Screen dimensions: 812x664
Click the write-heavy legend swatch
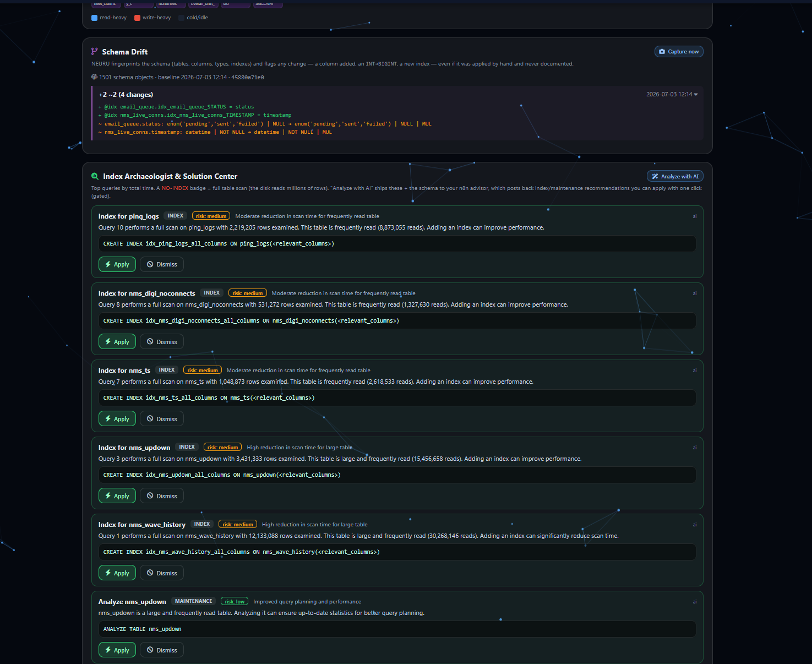(137, 18)
